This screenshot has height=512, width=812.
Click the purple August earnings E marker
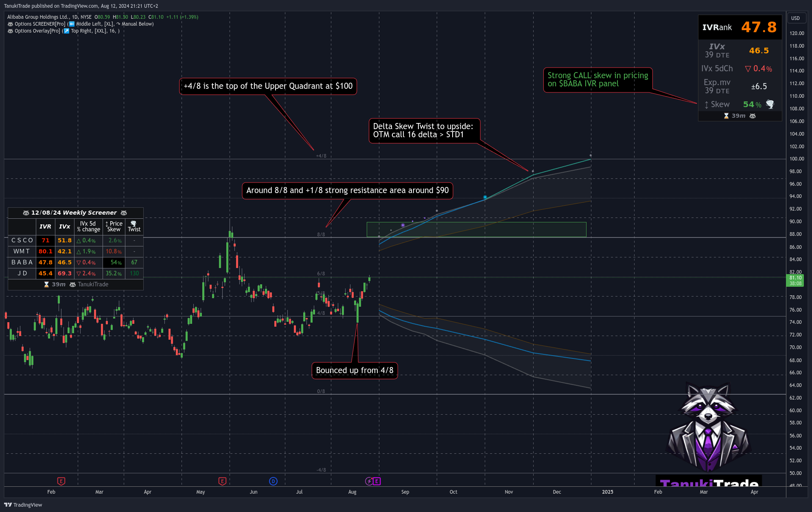tap(377, 481)
